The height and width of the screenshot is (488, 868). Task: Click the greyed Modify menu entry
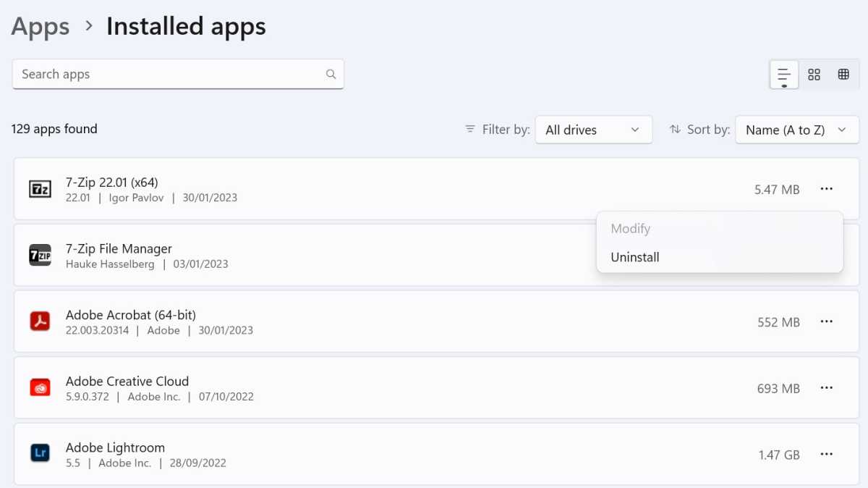[720, 229]
